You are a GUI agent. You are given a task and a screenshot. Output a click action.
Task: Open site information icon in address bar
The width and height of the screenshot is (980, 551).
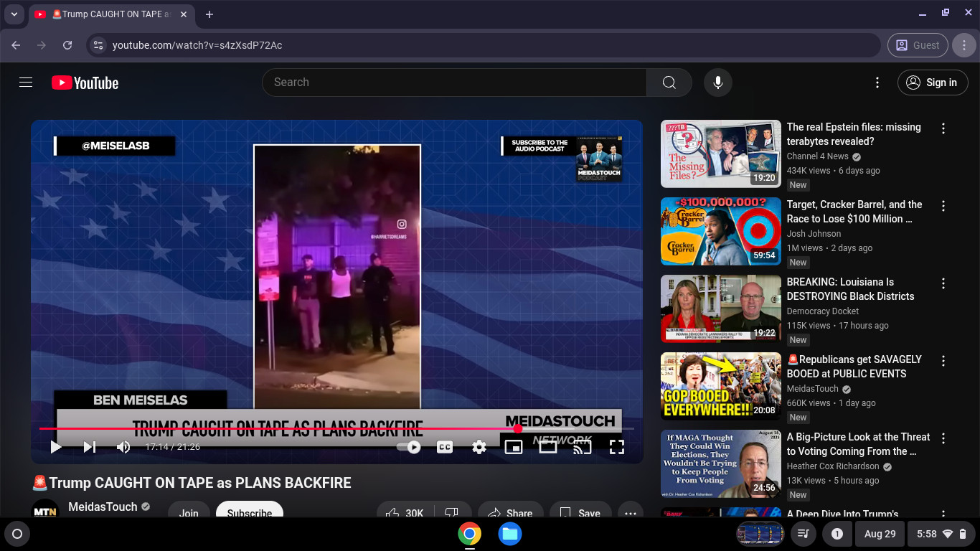click(x=99, y=45)
